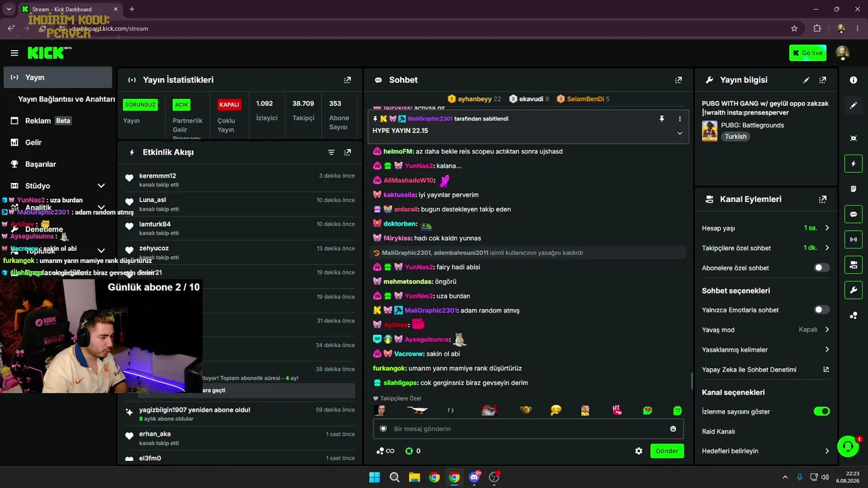Click the 38.709 Takipçi stat
Screen dimensions: 868x488
303,110
